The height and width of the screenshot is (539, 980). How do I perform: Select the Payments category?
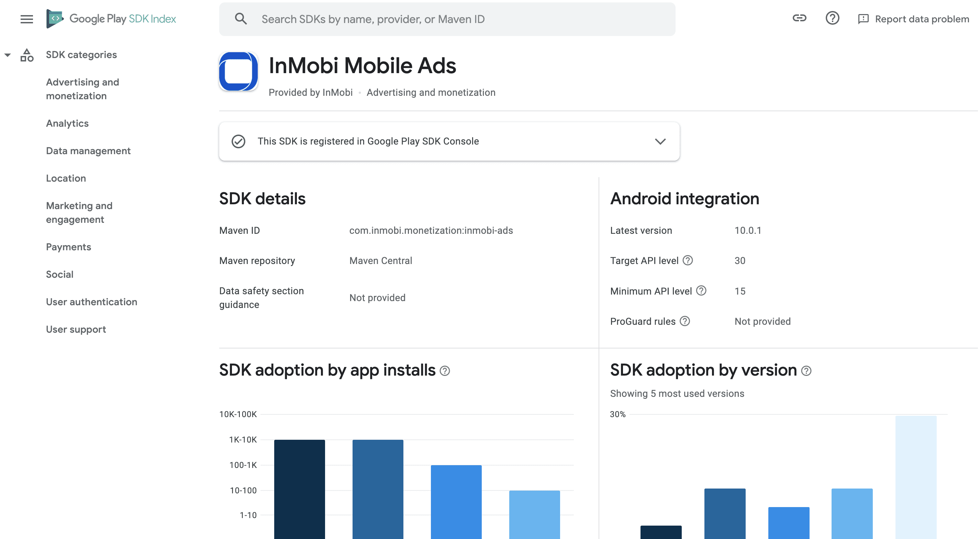pos(68,247)
